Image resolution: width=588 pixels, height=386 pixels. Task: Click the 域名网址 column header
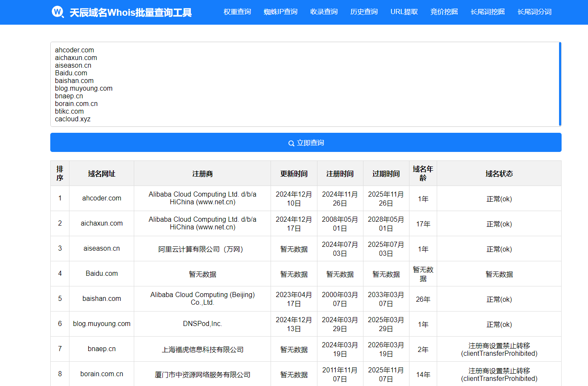point(101,174)
